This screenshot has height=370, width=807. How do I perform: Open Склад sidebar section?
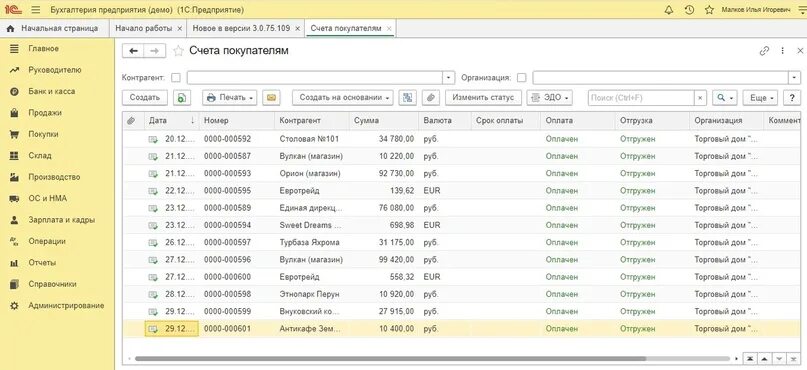click(x=40, y=155)
